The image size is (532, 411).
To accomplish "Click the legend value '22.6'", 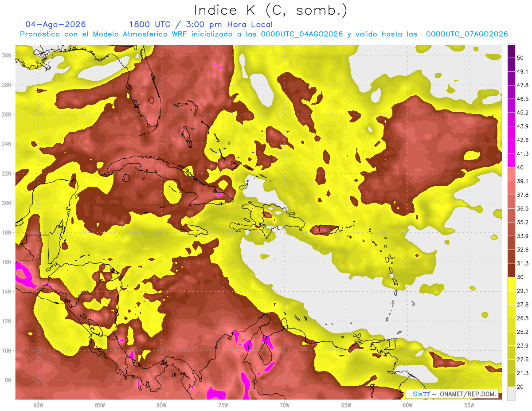I will click(523, 360).
